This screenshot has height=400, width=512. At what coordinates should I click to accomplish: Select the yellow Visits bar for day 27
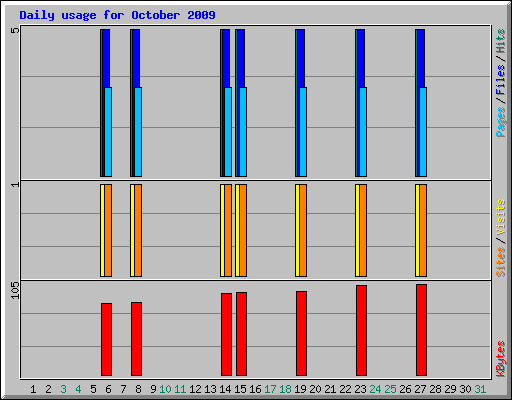click(417, 230)
